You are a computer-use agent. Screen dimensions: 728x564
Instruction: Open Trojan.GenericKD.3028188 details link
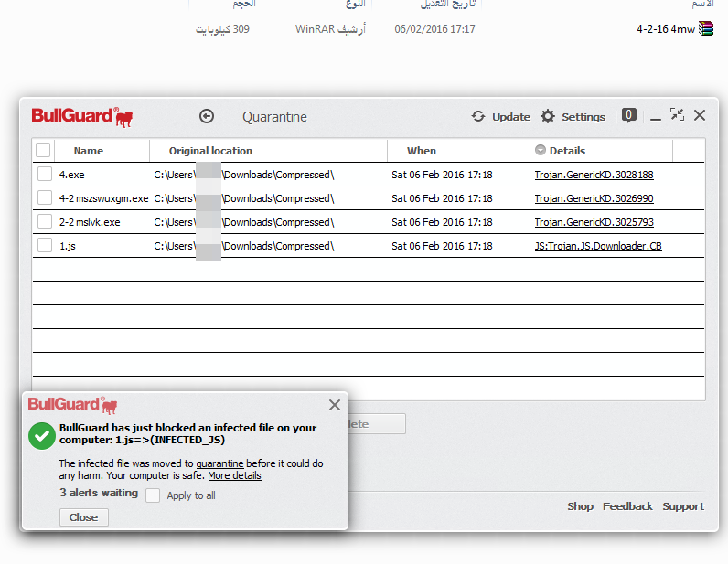[594, 175]
